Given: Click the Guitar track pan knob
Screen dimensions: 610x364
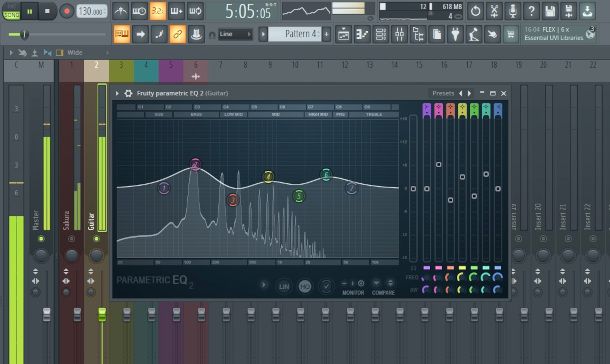Looking at the screenshot, I should pyautogui.click(x=96, y=255).
